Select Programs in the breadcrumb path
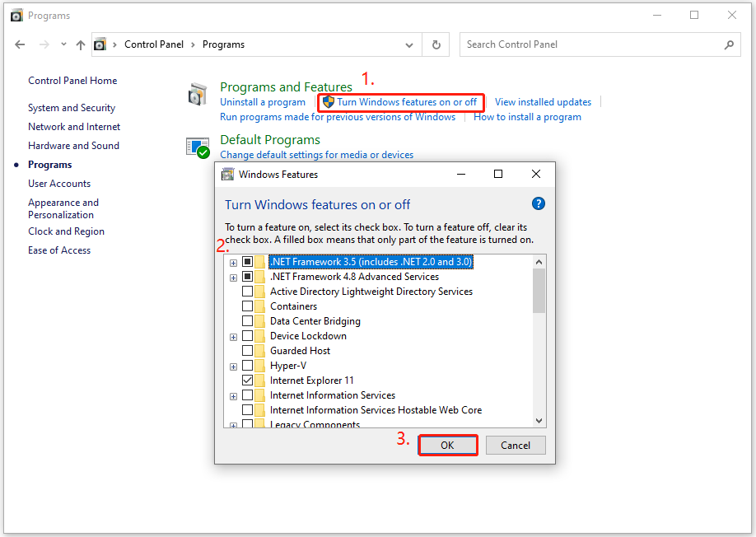This screenshot has height=537, width=756. click(x=223, y=44)
